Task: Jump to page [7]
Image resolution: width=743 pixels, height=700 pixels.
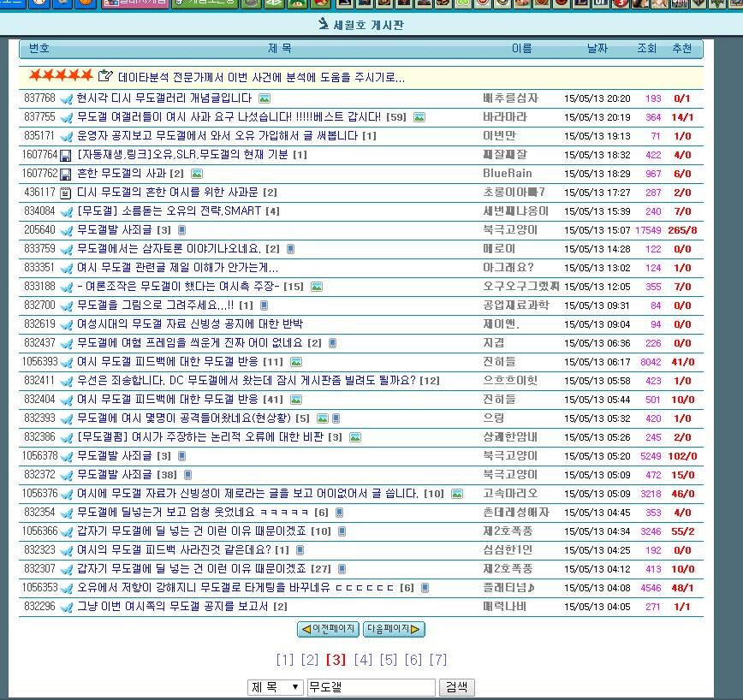Action: [x=438, y=659]
